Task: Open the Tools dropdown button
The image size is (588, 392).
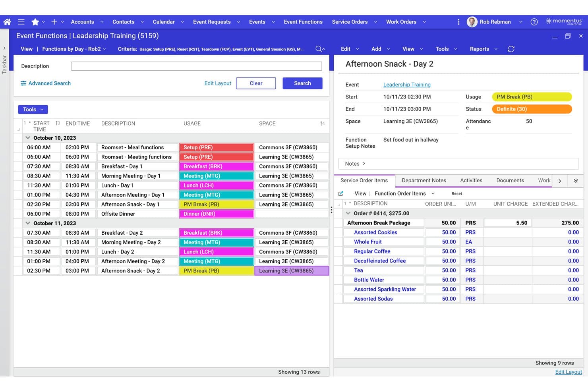Action: coord(33,110)
